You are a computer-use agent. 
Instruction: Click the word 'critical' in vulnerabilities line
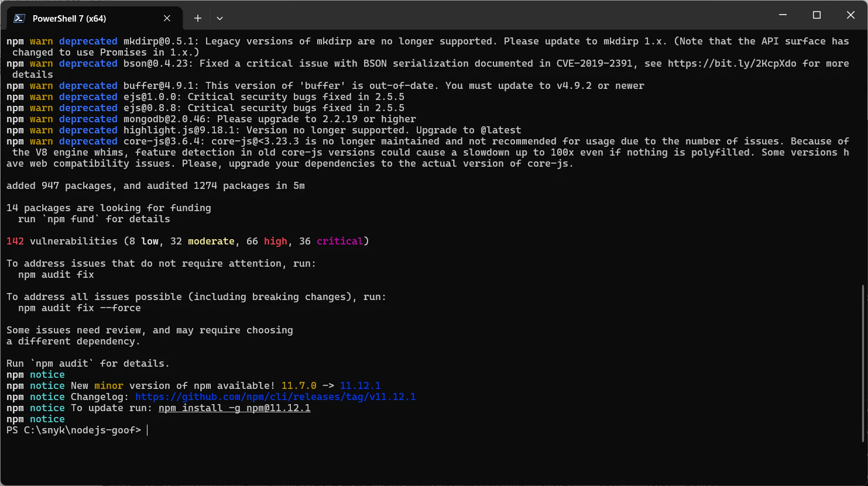pos(339,241)
